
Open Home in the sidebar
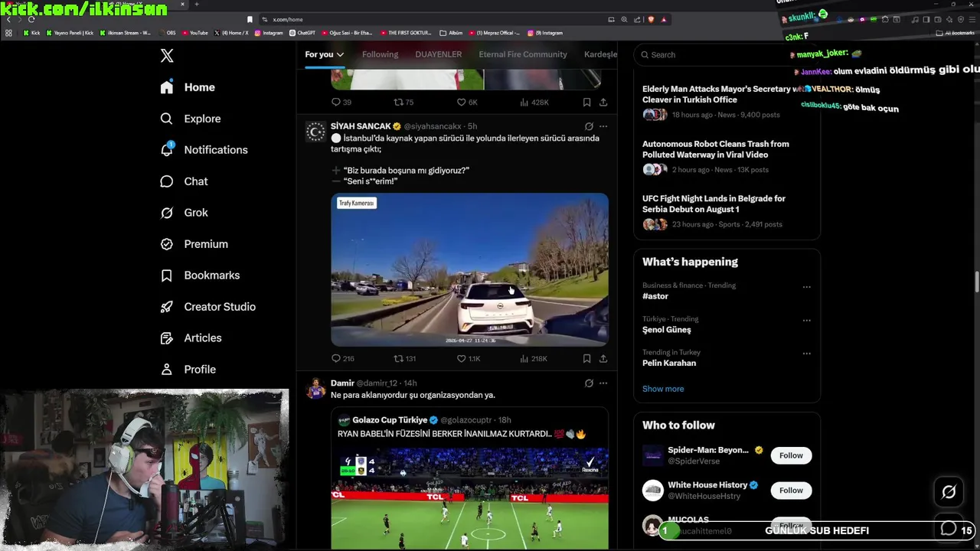pyautogui.click(x=188, y=87)
